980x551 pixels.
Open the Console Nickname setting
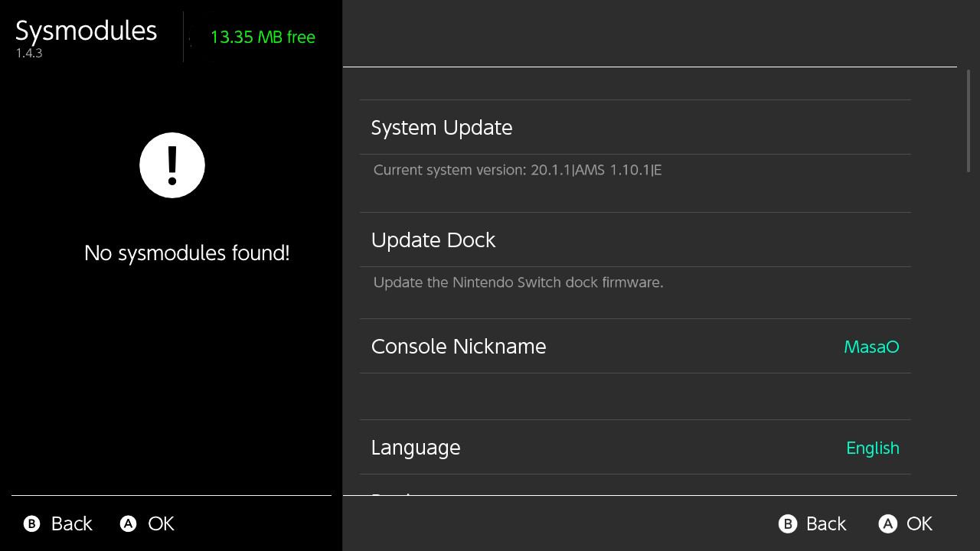635,346
